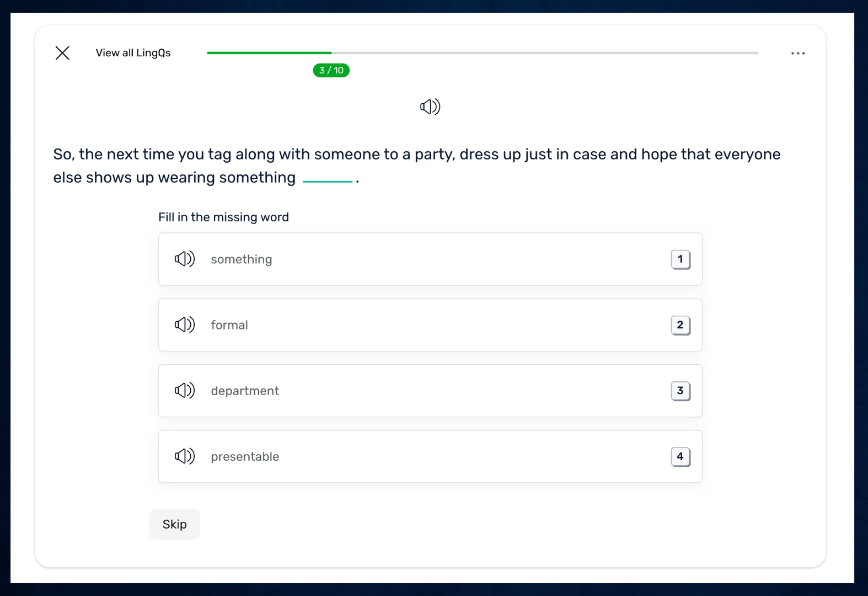Open View all LingQs link
868x596 pixels.
tap(133, 53)
